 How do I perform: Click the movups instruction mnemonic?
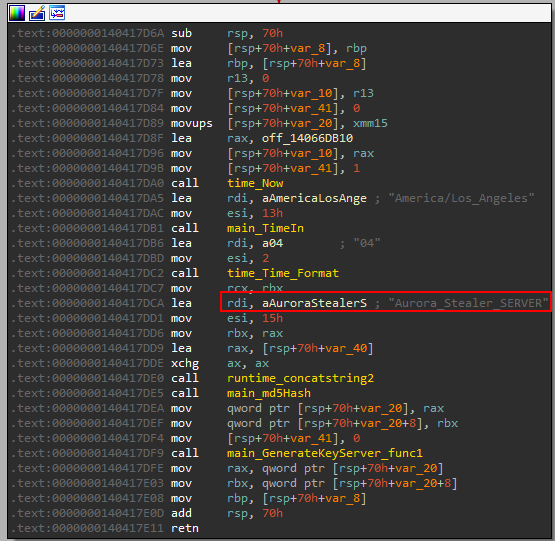[191, 124]
